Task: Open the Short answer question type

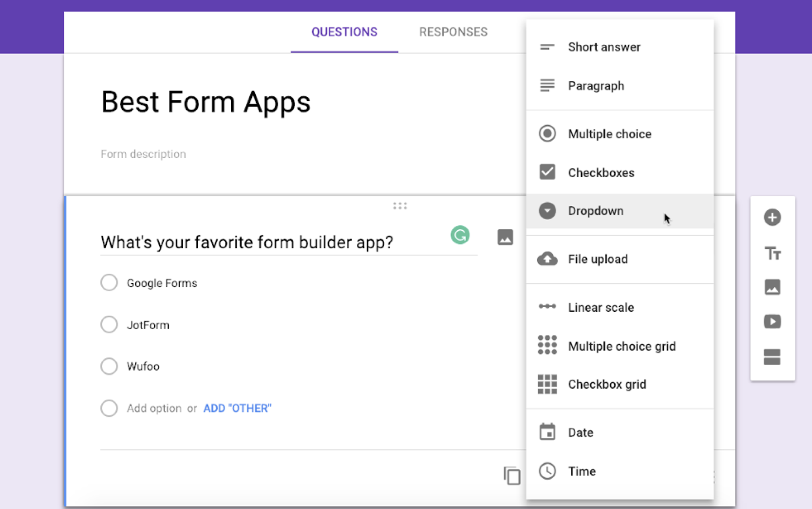Action: [604, 47]
